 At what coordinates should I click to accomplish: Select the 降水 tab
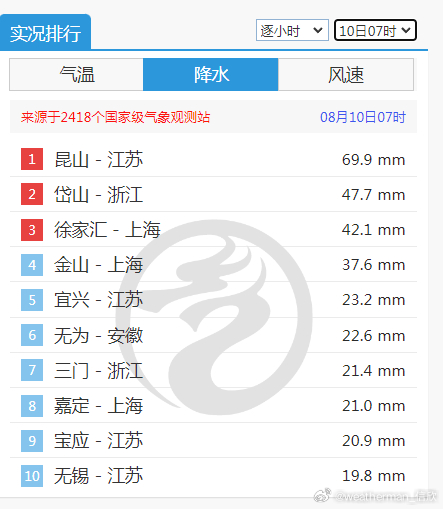click(211, 74)
